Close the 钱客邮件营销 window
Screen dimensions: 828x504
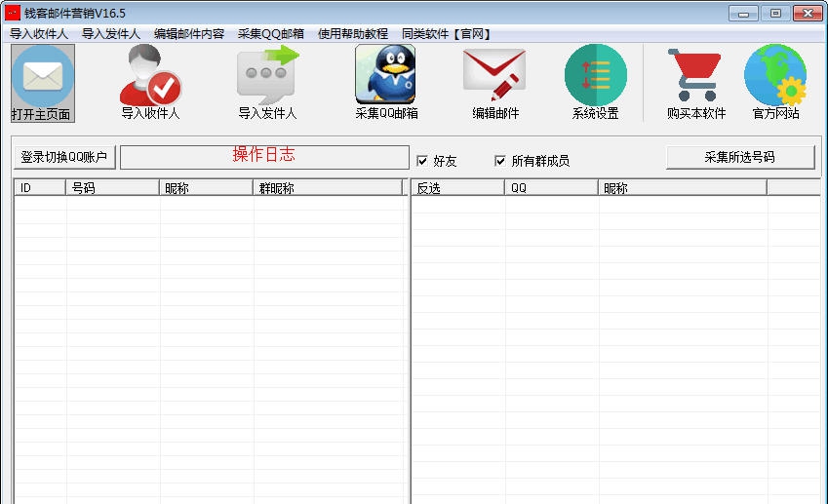[x=808, y=14]
